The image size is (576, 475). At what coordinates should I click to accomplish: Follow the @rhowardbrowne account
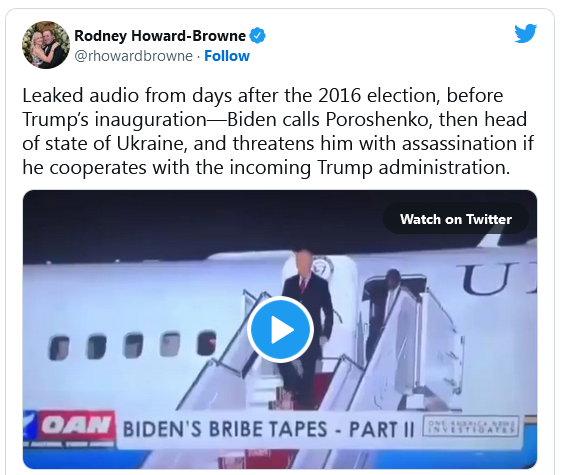tap(227, 56)
